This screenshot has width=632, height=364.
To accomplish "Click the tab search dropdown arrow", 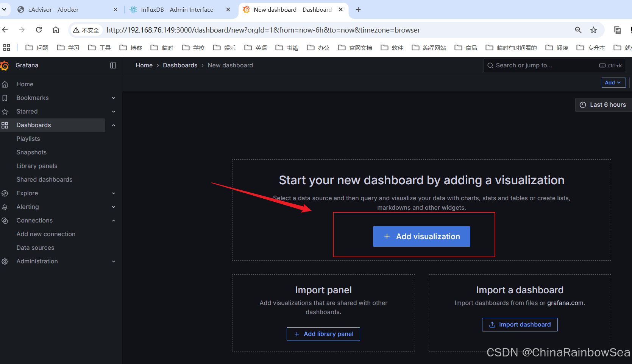I will pos(4,9).
